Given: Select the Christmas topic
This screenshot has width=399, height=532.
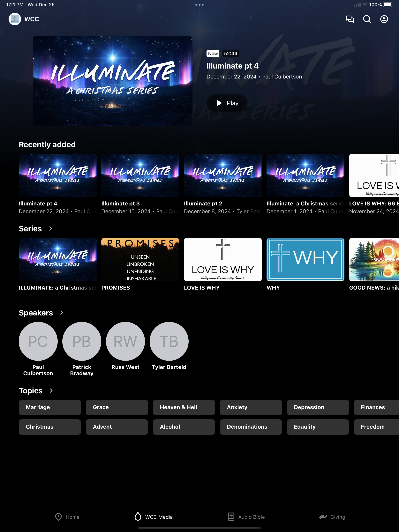Looking at the screenshot, I should tap(50, 427).
